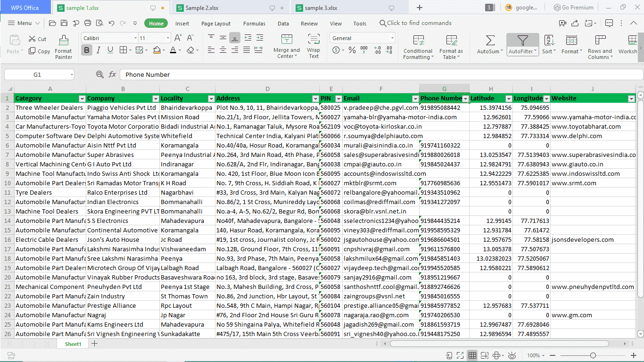Open the Page Layout ribbon tab
This screenshot has height=362, width=644.
point(216,24)
